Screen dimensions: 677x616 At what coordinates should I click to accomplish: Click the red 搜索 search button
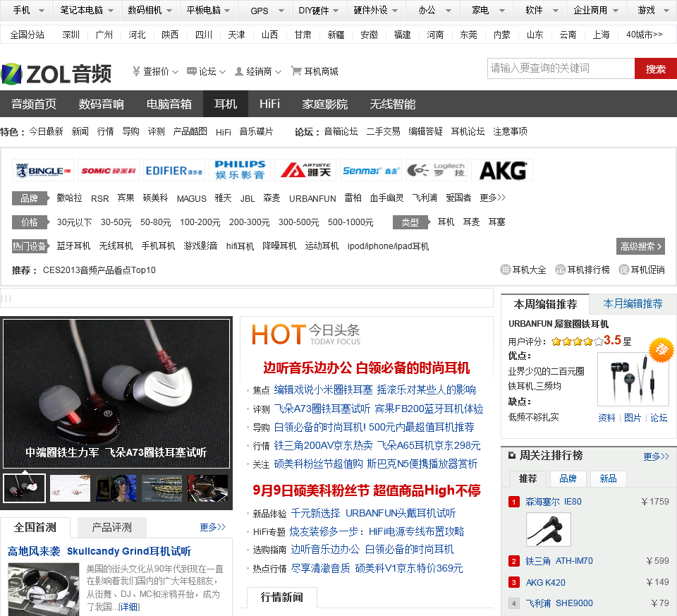[655, 68]
